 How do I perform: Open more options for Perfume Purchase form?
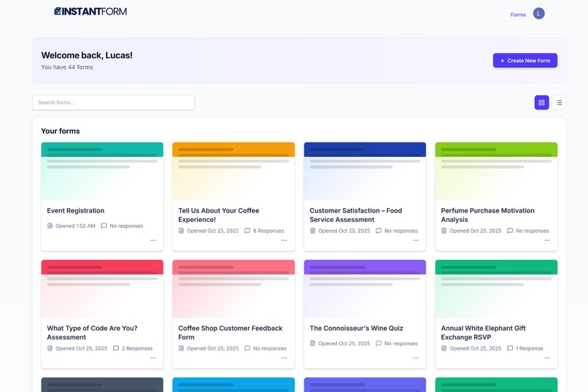(x=547, y=240)
